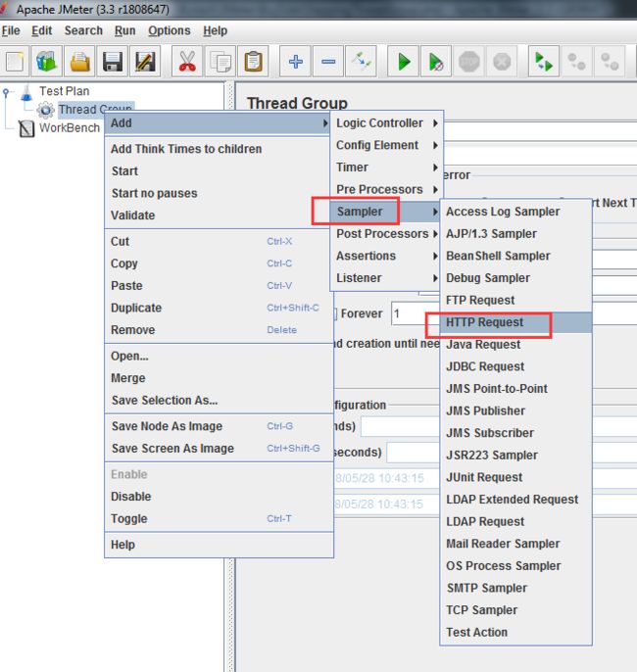This screenshot has width=637, height=672.
Task: Click the Save As pencil icon
Action: point(145,62)
